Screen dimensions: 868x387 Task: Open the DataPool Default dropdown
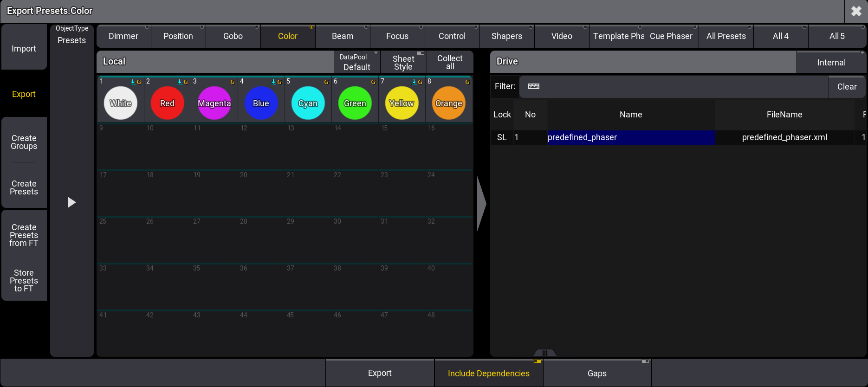356,62
